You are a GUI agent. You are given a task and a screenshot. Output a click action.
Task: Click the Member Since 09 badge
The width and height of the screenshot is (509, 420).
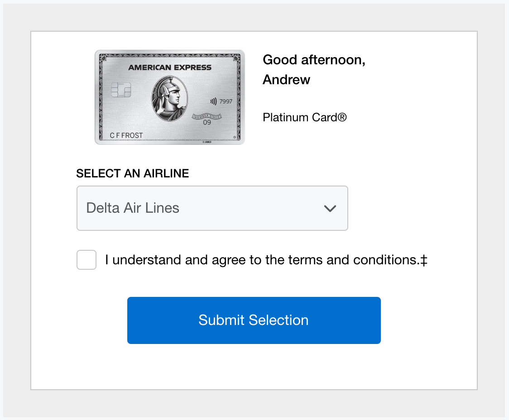click(x=206, y=118)
